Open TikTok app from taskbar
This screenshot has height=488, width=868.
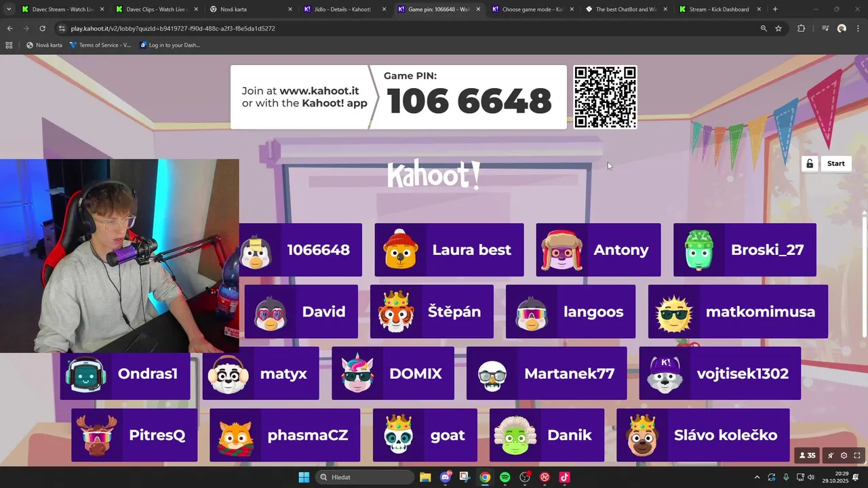tap(564, 477)
